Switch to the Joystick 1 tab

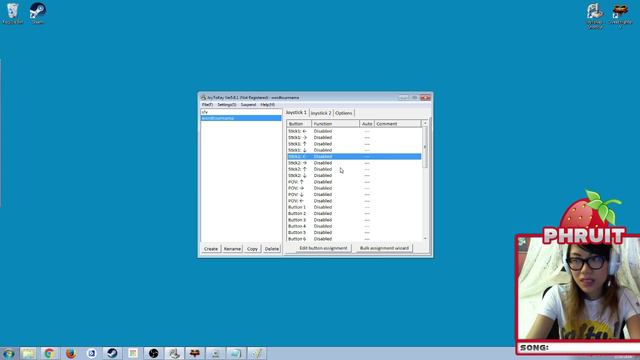[x=296, y=112]
